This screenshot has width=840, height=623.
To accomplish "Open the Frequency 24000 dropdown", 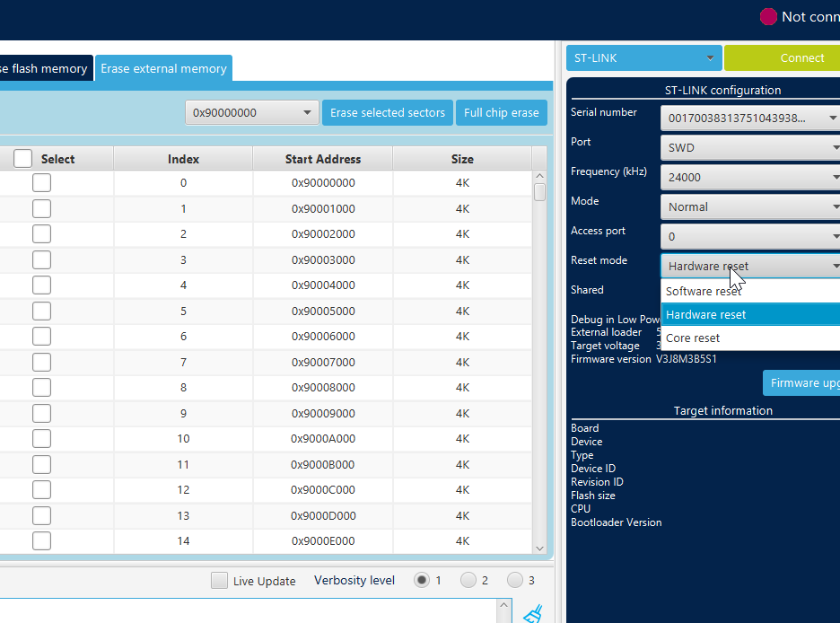I will pos(750,178).
